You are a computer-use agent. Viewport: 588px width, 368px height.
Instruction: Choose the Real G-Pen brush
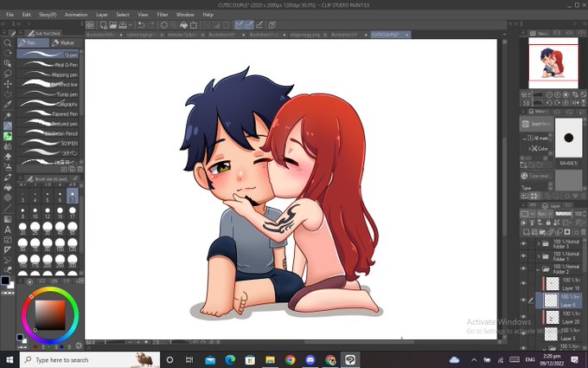[48, 65]
